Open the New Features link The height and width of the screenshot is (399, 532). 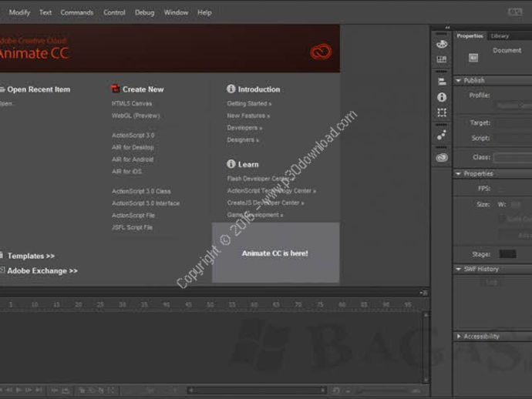point(248,116)
